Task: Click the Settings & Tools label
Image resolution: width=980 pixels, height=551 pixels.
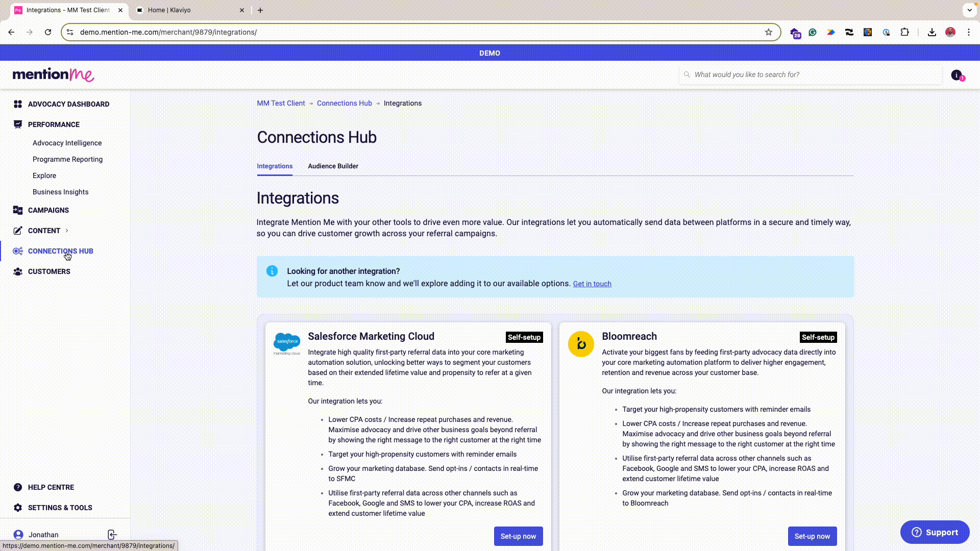Action: (60, 508)
